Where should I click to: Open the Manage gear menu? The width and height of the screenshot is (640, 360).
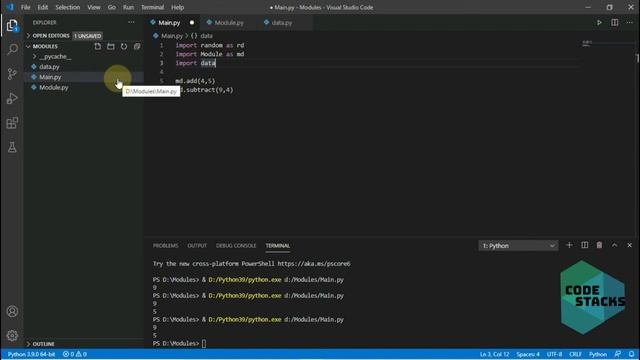(x=12, y=336)
